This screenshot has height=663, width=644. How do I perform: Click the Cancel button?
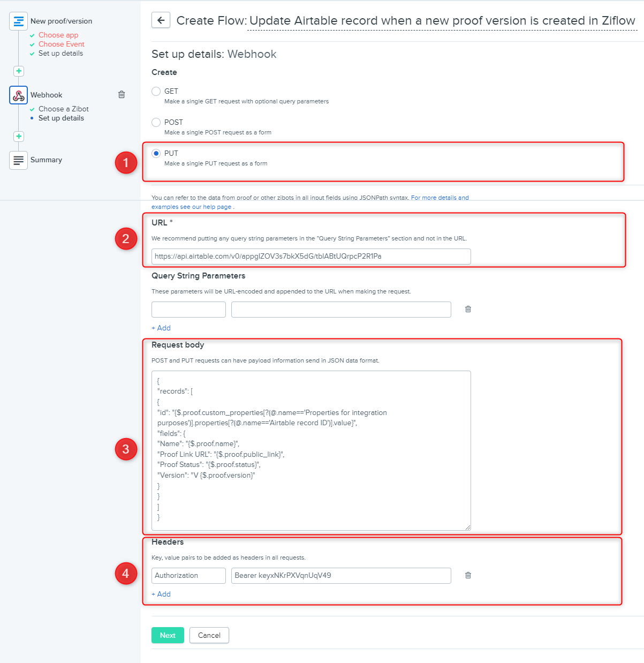tap(209, 635)
